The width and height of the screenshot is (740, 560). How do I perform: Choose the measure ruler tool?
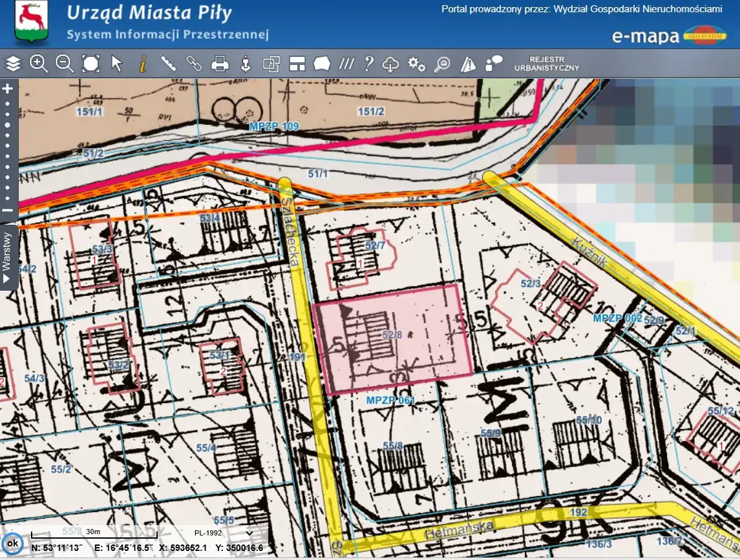169,63
